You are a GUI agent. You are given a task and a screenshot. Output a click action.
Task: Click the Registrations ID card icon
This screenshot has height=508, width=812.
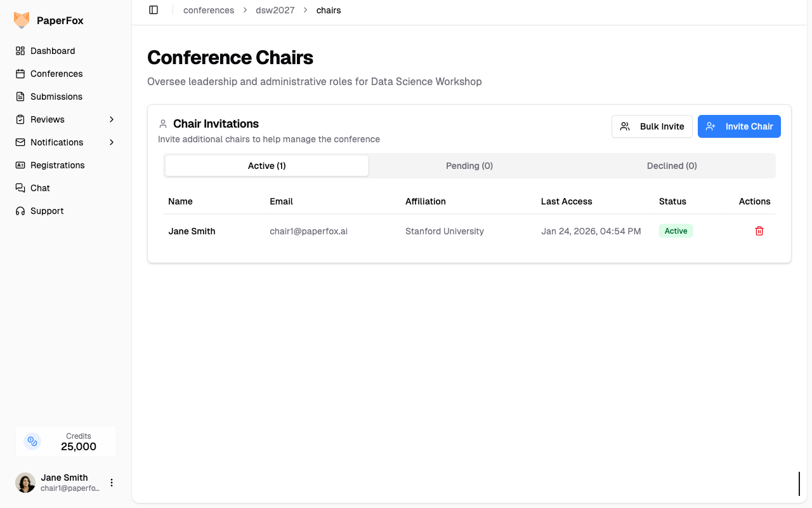click(20, 165)
